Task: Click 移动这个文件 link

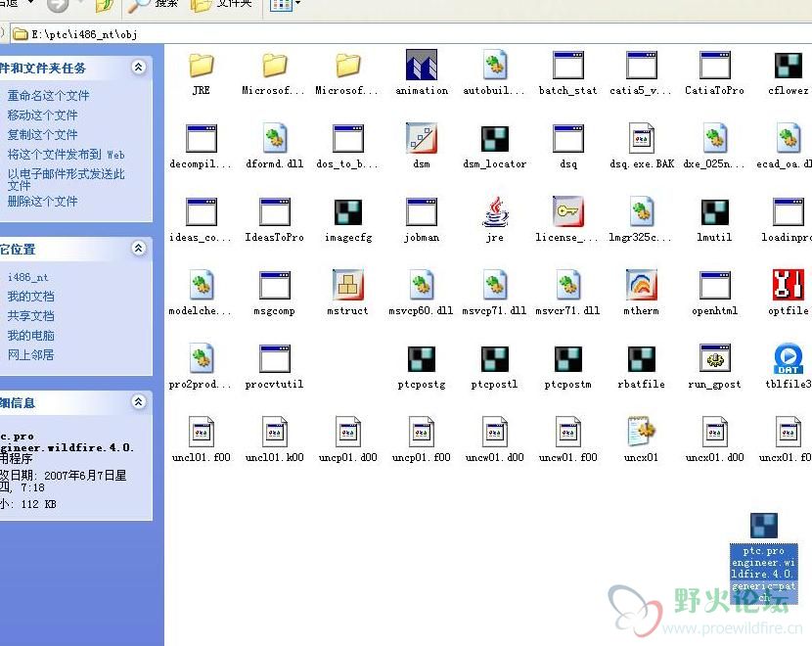Action: pos(42,115)
